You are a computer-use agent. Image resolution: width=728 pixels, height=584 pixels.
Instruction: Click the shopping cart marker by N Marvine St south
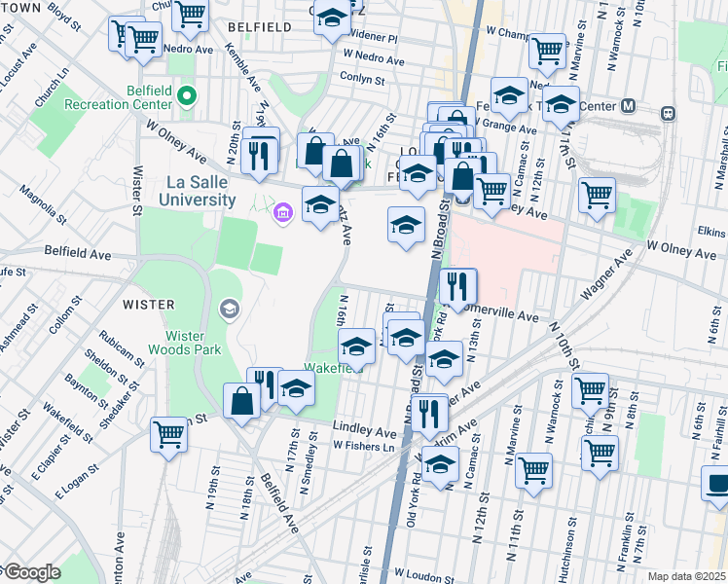pos(534,473)
